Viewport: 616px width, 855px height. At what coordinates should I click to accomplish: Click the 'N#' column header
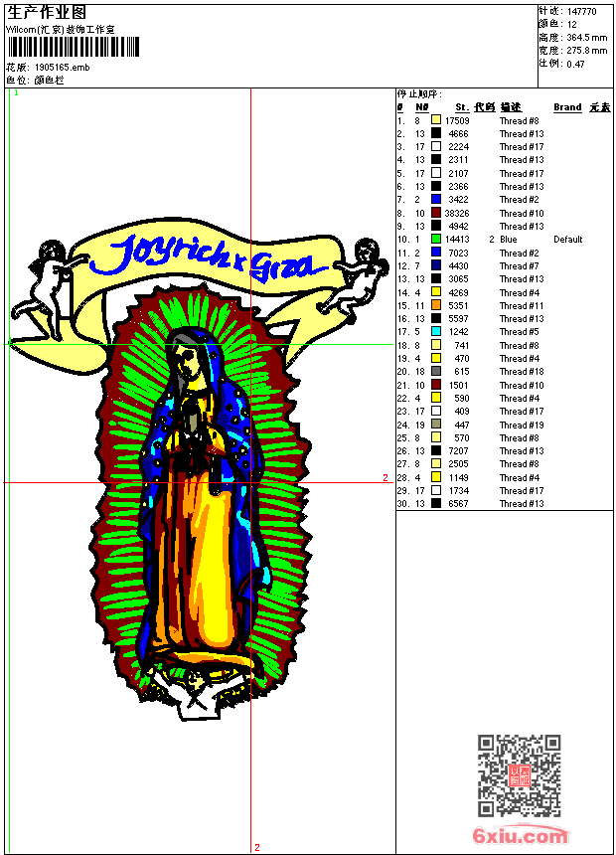click(x=422, y=107)
